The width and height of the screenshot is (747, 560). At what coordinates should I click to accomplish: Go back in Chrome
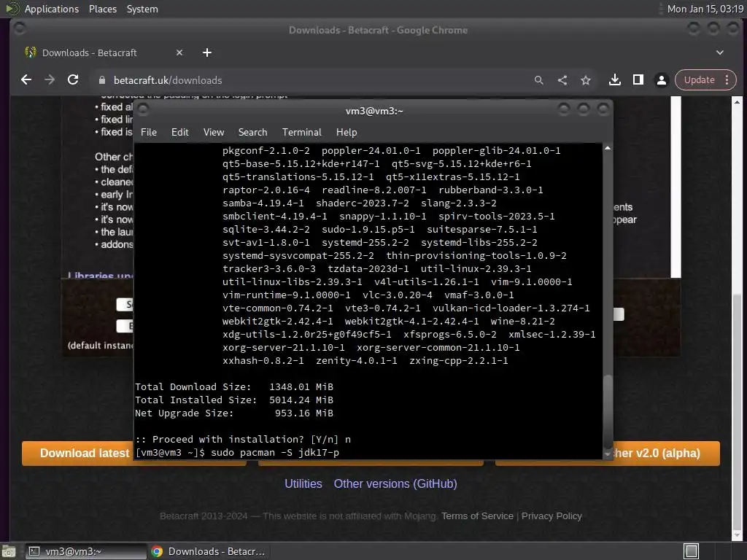[x=26, y=80]
